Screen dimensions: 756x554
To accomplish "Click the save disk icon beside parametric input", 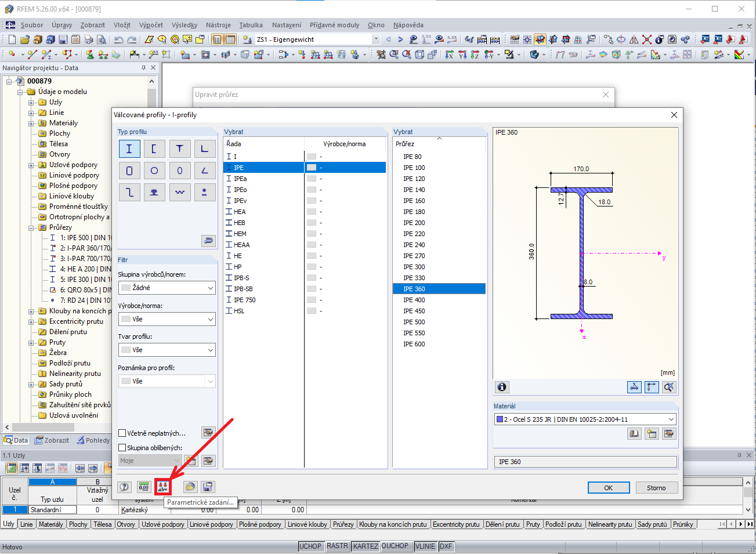I will pyautogui.click(x=208, y=487).
